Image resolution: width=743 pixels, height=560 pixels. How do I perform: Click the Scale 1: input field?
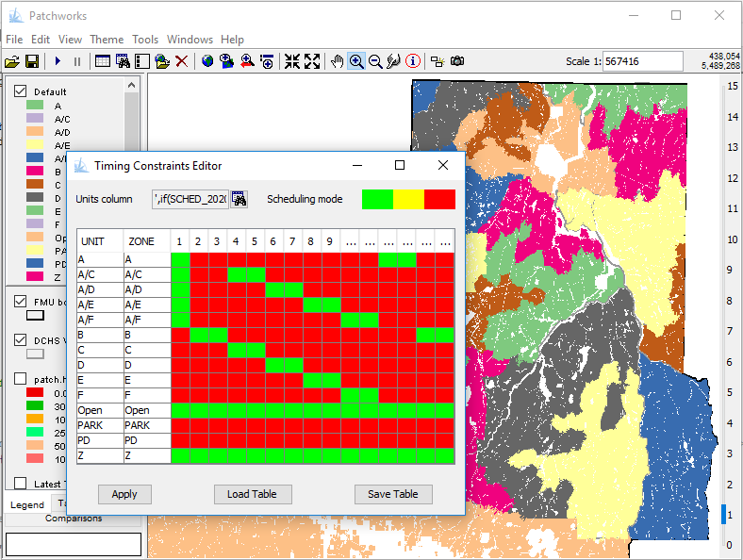[642, 61]
